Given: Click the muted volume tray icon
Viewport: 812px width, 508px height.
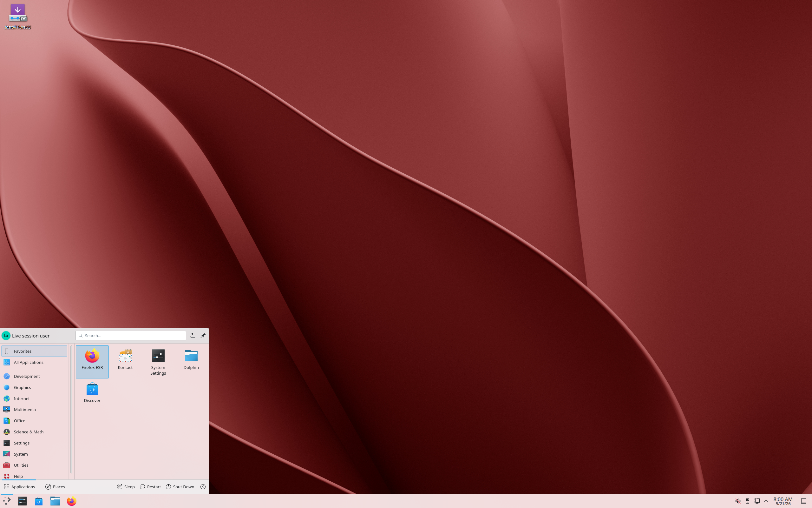Looking at the screenshot, I should point(738,501).
